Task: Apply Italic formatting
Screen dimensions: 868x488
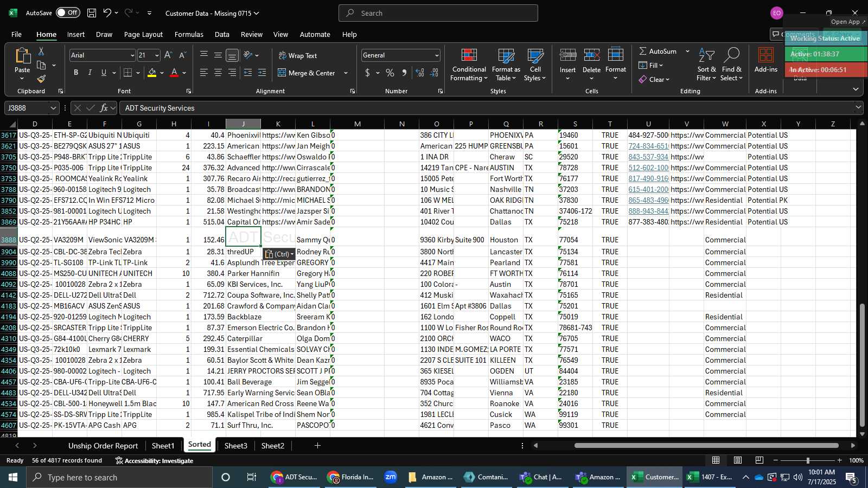Action: click(90, 73)
